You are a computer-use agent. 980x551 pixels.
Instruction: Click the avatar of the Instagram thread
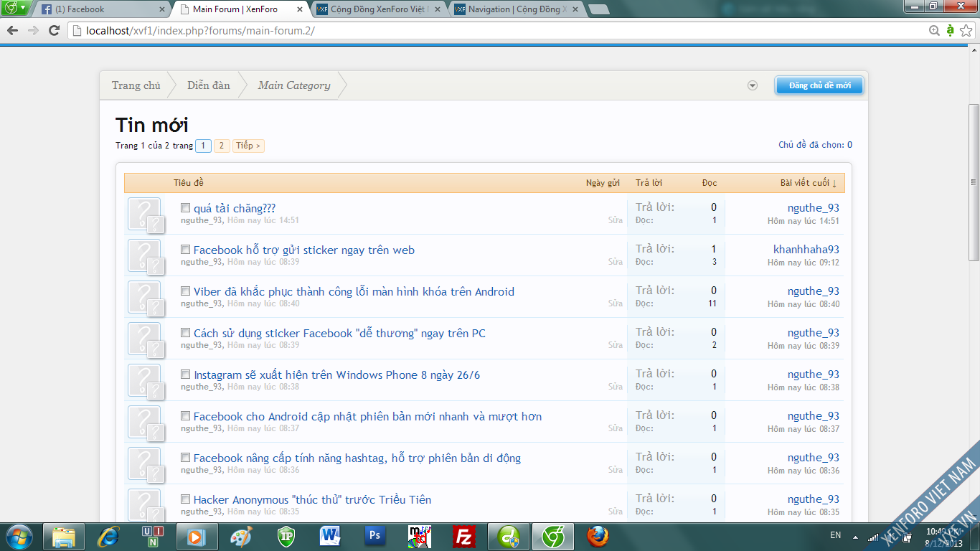[x=144, y=381]
